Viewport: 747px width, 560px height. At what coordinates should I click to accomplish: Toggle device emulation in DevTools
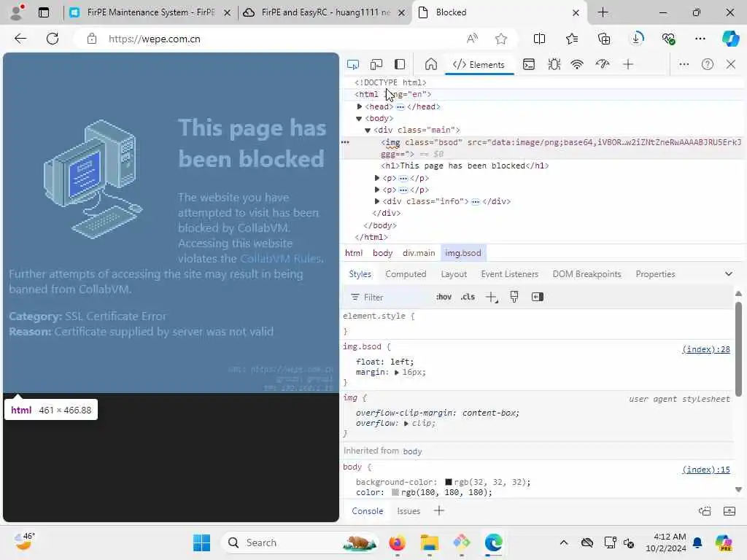pyautogui.click(x=376, y=64)
